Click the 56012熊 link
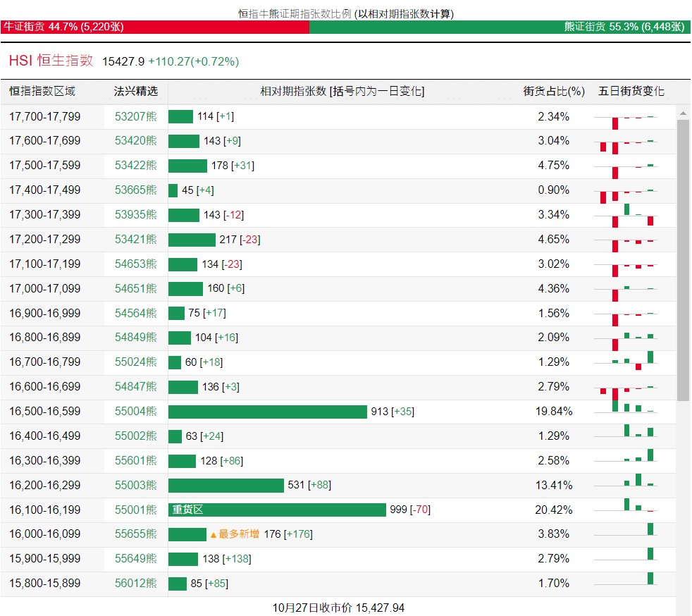This screenshot has width=692, height=616. point(136,584)
